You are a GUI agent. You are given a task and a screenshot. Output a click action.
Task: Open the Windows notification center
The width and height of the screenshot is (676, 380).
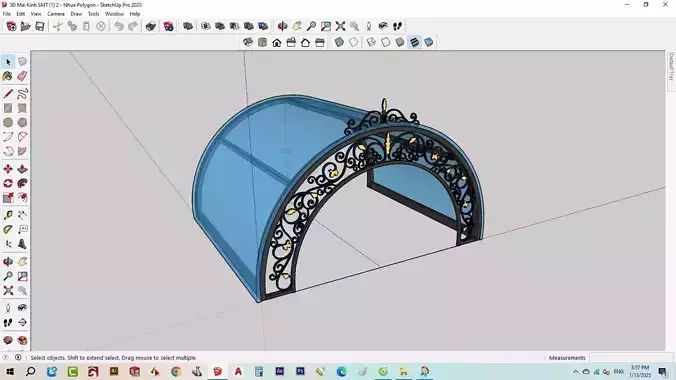(663, 371)
